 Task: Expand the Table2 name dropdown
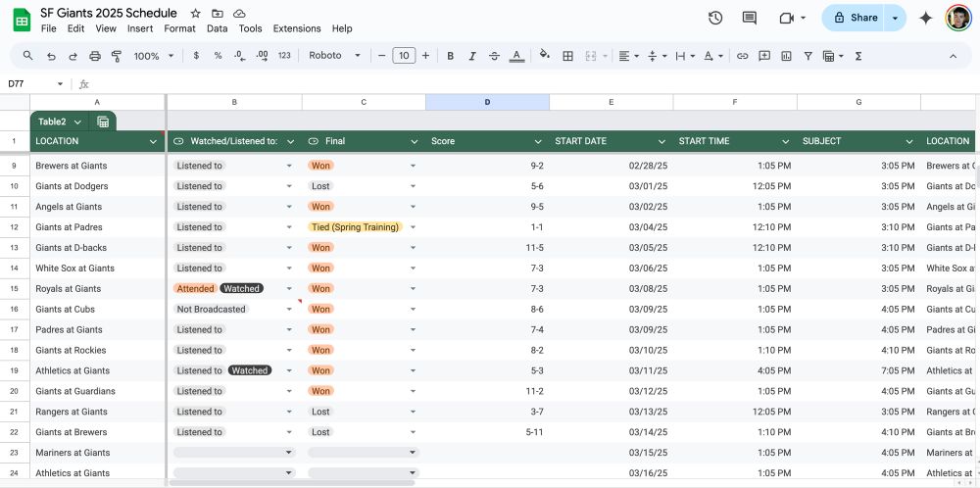(77, 122)
